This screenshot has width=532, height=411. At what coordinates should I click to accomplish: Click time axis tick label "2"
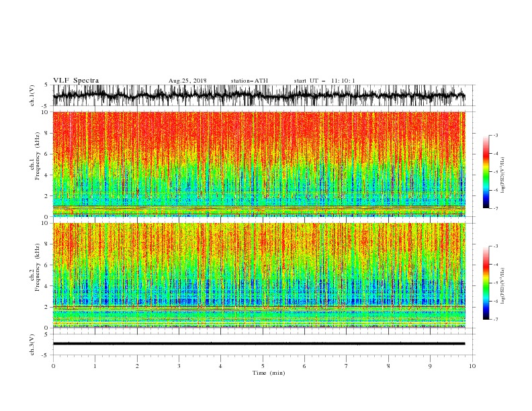(x=137, y=366)
